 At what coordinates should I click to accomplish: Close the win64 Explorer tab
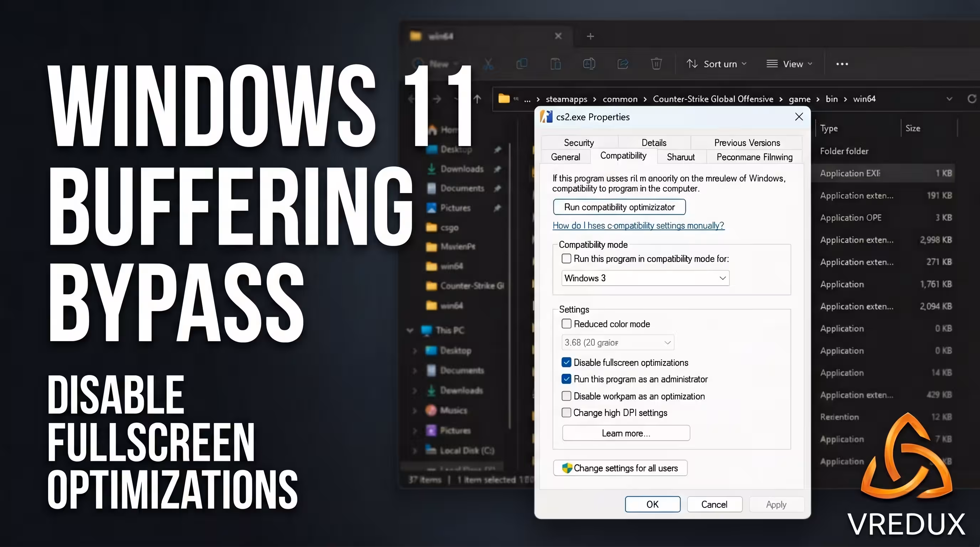pos(558,36)
